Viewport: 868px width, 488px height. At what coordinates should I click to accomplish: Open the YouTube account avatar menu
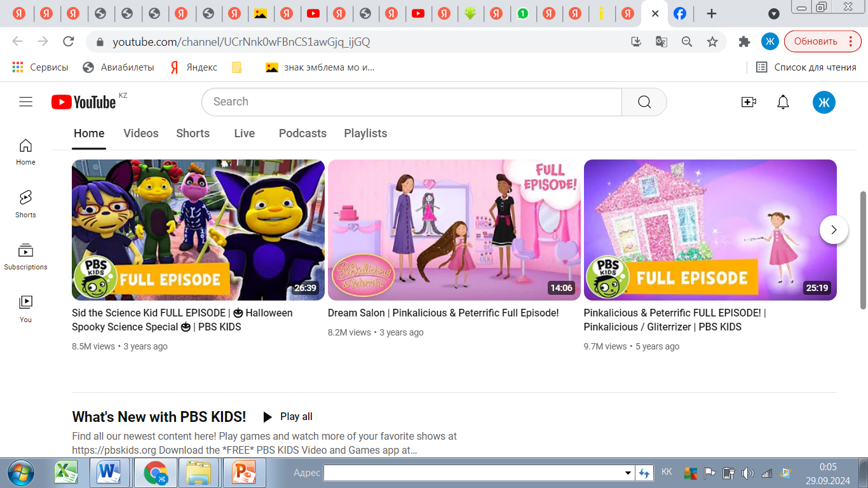[824, 102]
